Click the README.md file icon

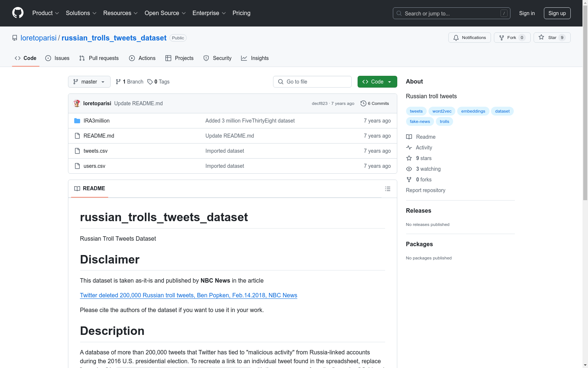77,136
